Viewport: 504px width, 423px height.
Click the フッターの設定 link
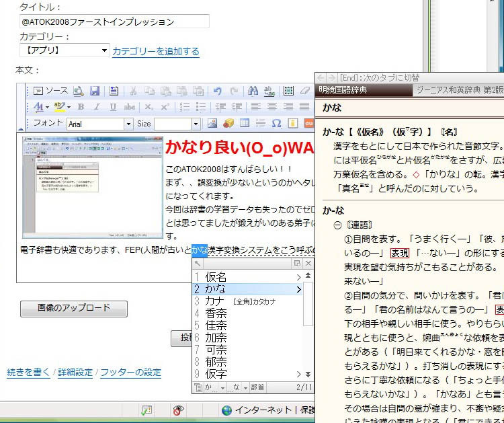pos(131,373)
